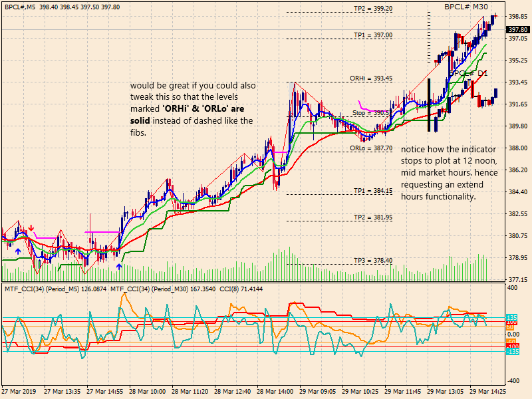Click the 28 Mar 10:00 time label
The image size is (532, 399).
tap(147, 391)
